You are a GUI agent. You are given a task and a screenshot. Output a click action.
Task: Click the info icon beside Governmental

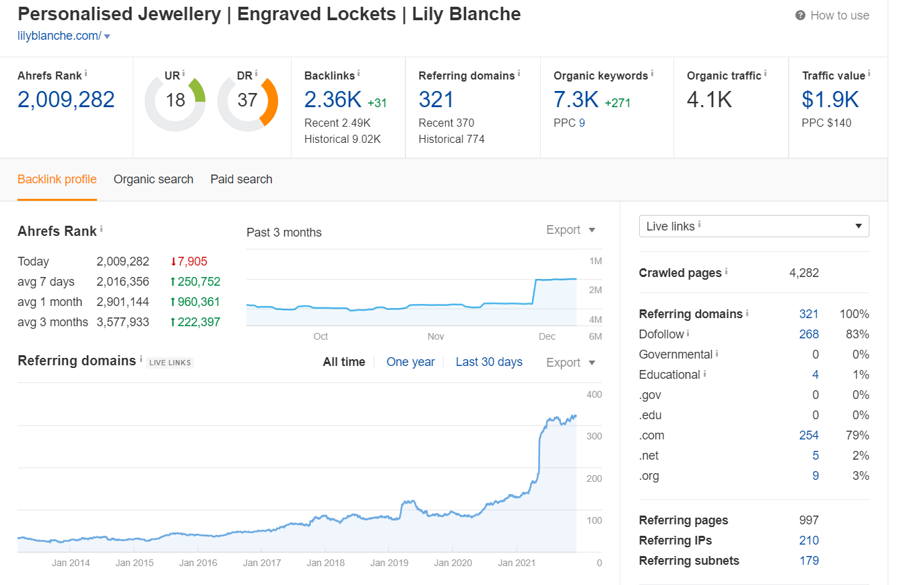point(717,352)
